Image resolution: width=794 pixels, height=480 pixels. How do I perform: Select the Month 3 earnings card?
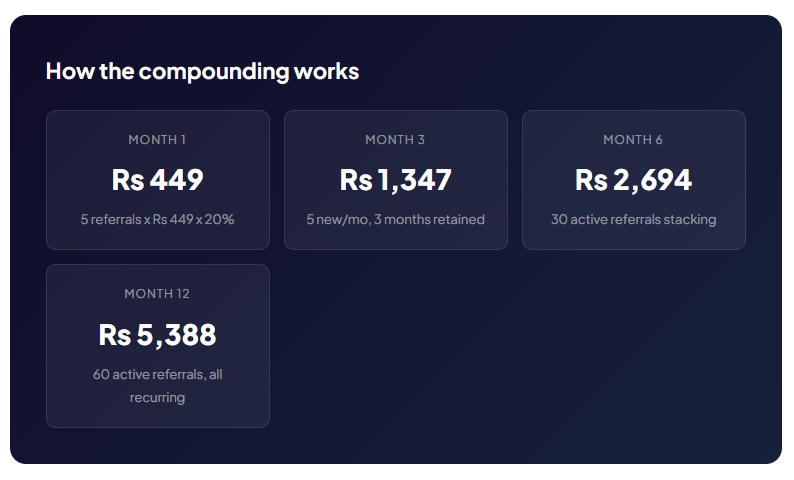click(x=396, y=180)
